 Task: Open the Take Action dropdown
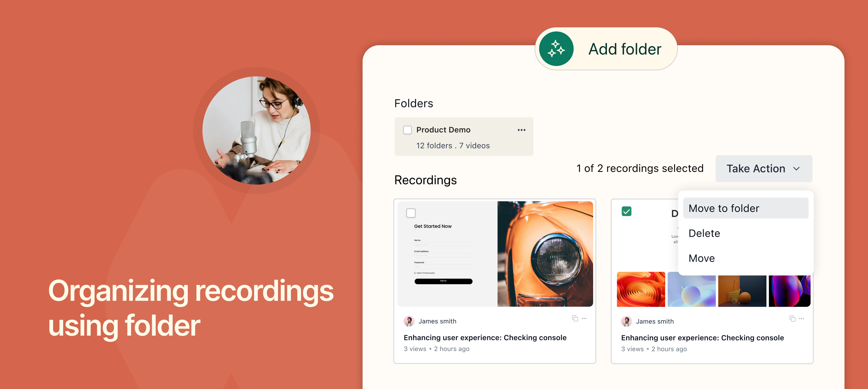[764, 168]
